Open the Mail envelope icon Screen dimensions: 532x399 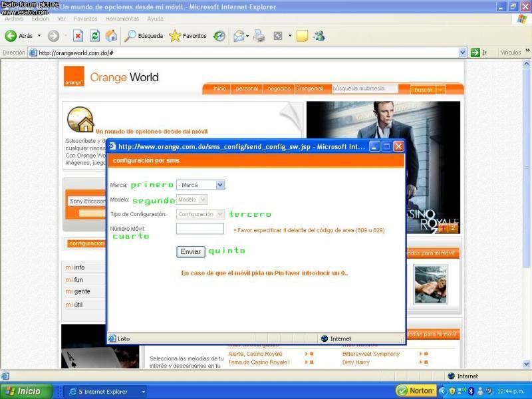(x=239, y=36)
